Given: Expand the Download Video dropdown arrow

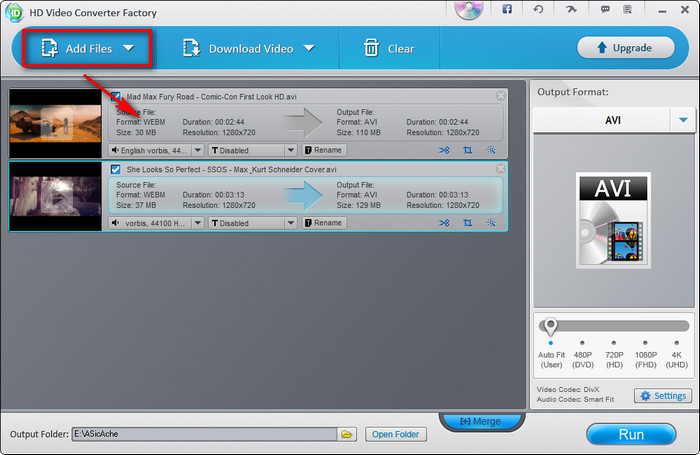Looking at the screenshot, I should pos(309,48).
